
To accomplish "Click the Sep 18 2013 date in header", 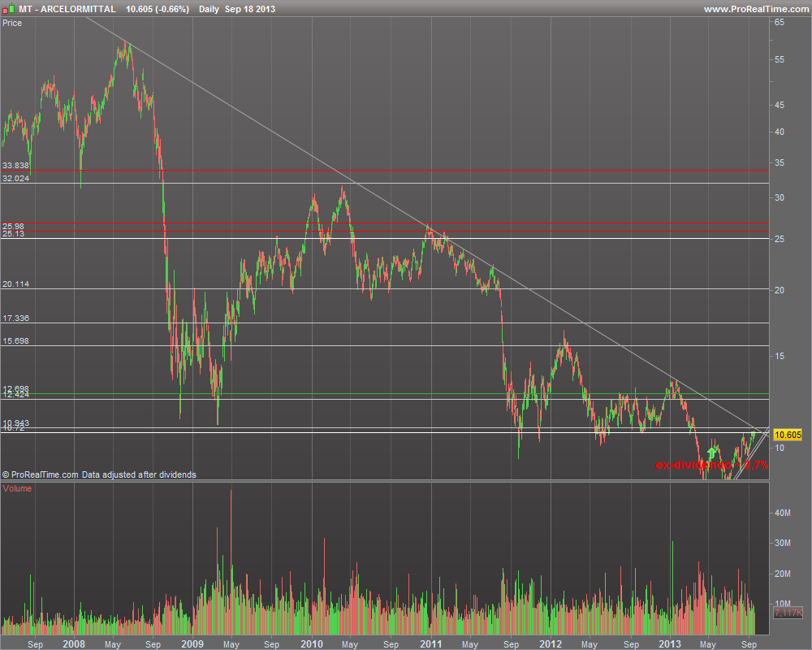I will tap(249, 9).
